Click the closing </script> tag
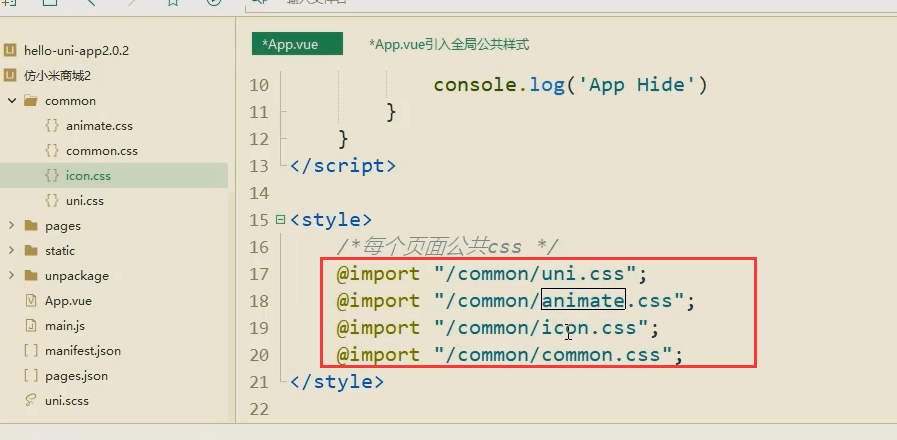Viewport: 897px width, 440px height. point(343,166)
